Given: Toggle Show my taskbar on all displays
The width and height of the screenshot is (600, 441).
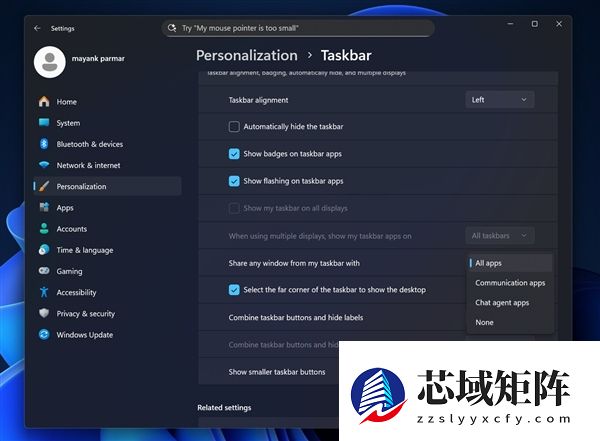Looking at the screenshot, I should point(234,208).
